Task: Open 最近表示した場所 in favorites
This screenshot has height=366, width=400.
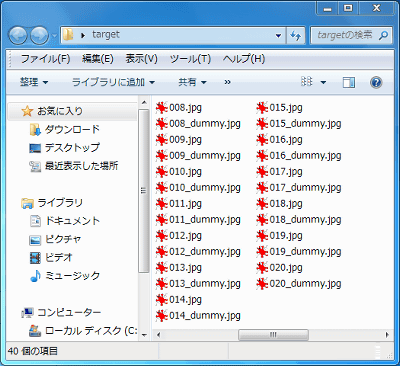Action: pos(74,166)
